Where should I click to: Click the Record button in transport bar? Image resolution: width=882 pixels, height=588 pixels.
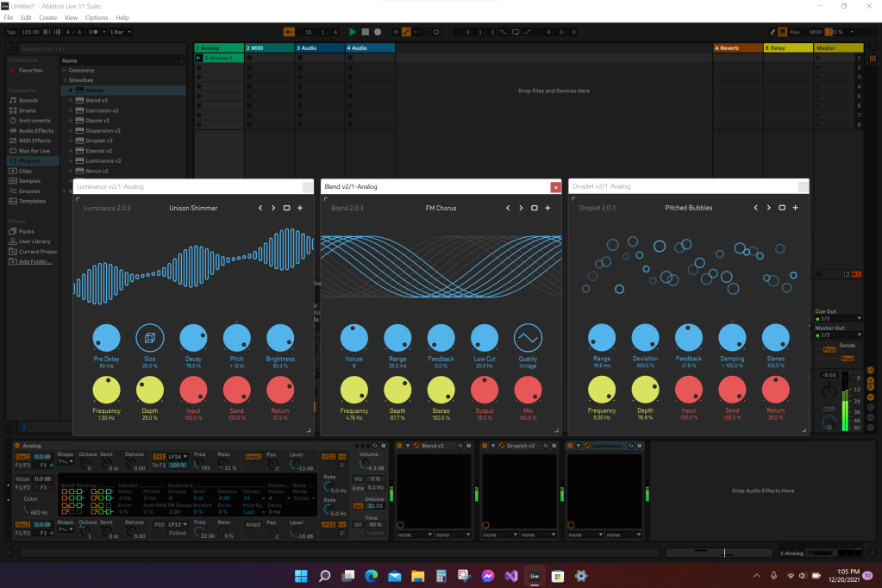(x=378, y=32)
